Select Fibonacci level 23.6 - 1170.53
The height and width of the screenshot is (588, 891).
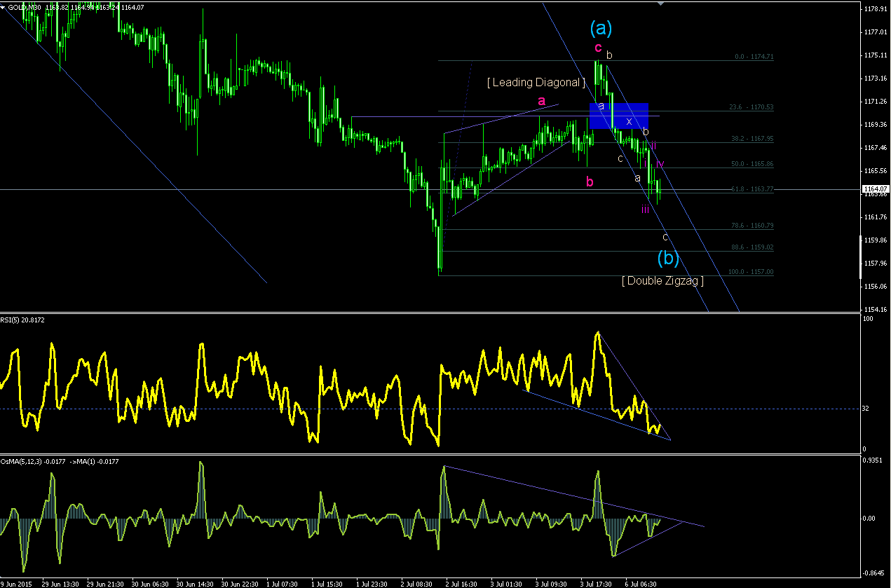751,107
